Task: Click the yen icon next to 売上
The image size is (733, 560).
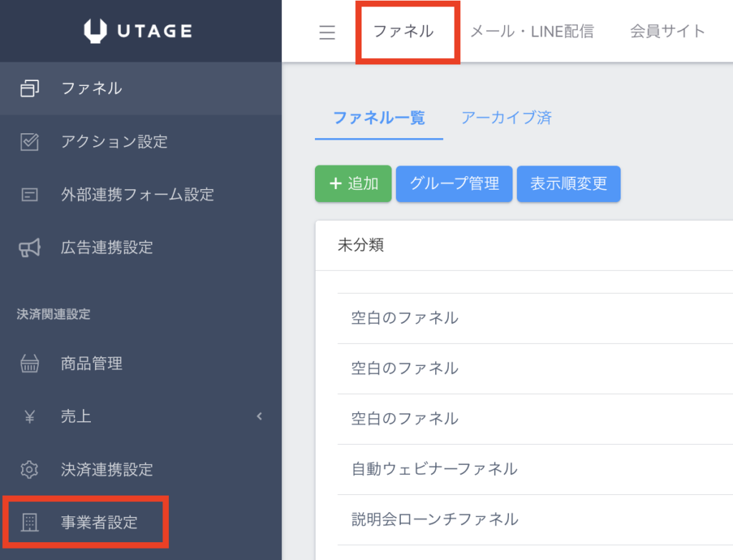Action: pos(29,416)
